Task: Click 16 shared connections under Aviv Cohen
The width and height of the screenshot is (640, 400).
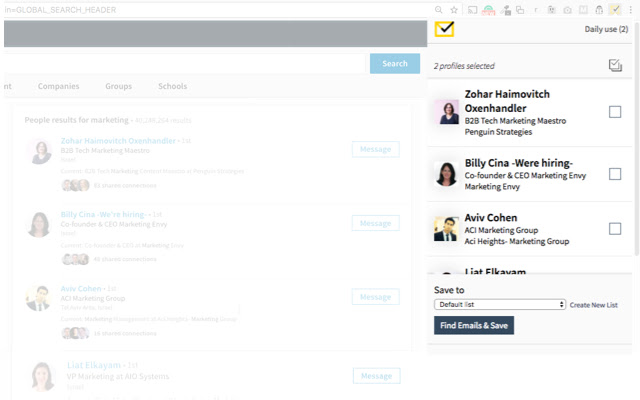Action: 125,333
